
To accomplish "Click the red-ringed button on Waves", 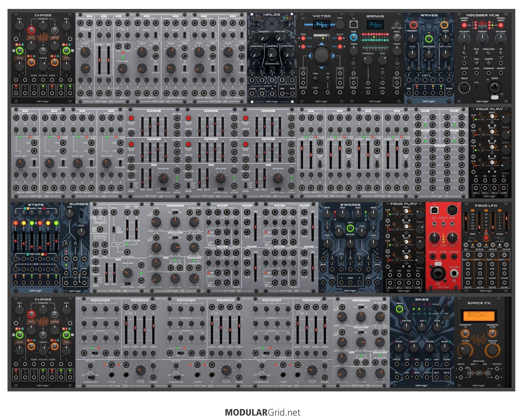I will point(413,25).
